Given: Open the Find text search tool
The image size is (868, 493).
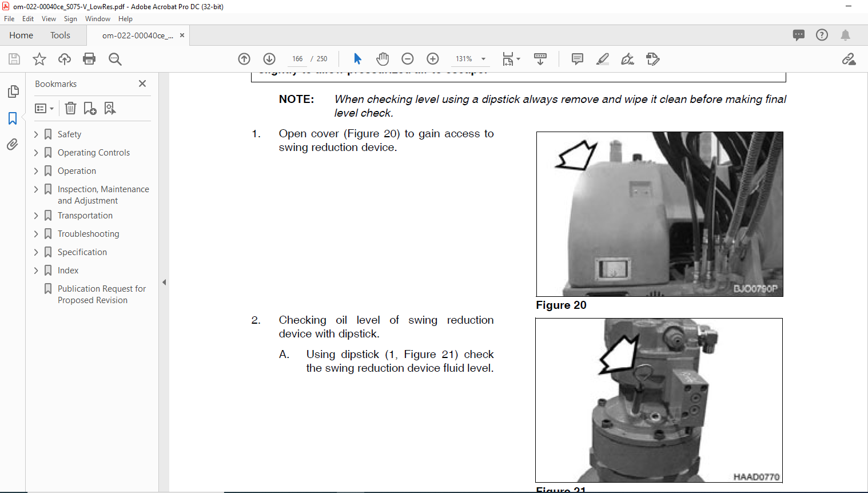Looking at the screenshot, I should 115,59.
